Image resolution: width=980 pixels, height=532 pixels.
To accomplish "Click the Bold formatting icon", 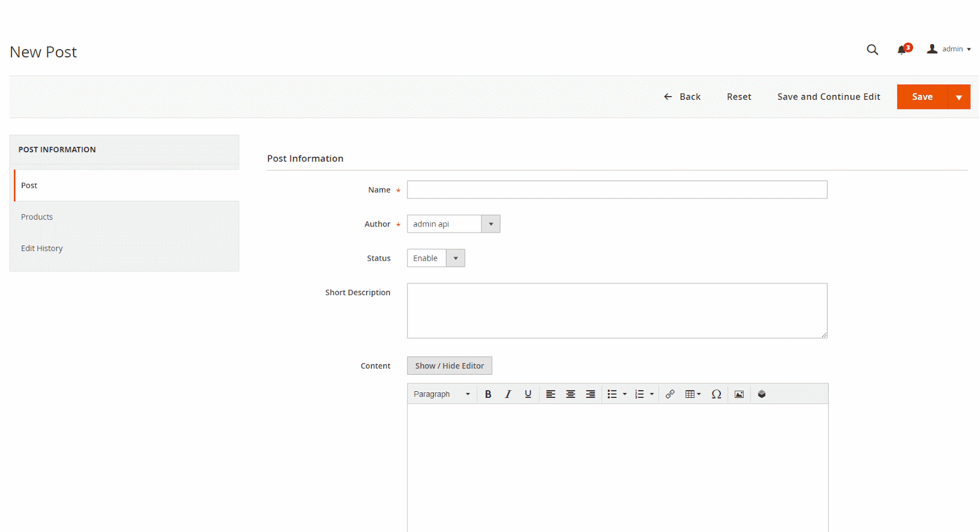I will point(488,394).
